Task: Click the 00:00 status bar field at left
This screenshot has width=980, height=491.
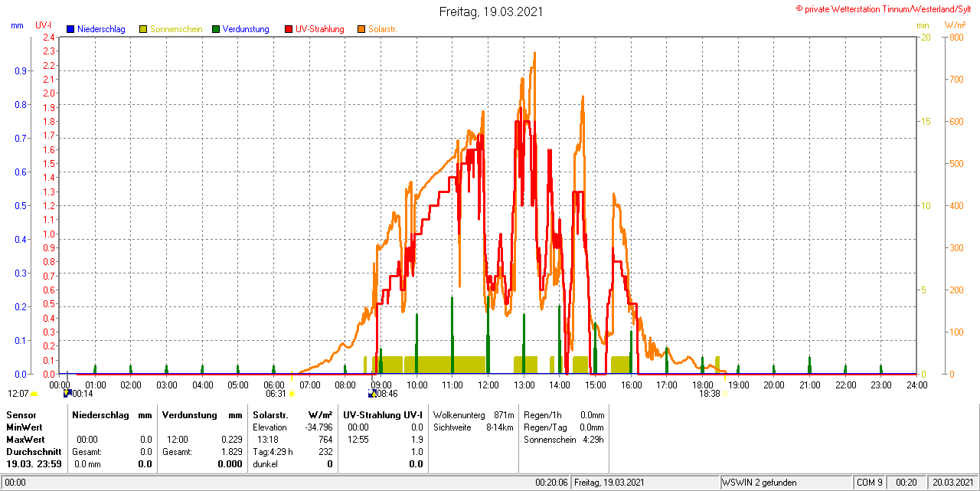Action: pos(15,483)
